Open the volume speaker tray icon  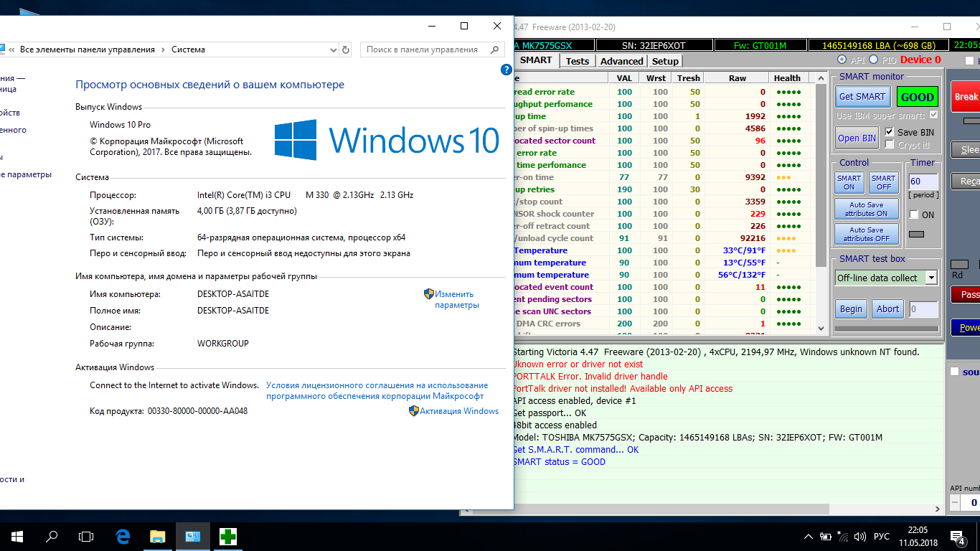859,536
